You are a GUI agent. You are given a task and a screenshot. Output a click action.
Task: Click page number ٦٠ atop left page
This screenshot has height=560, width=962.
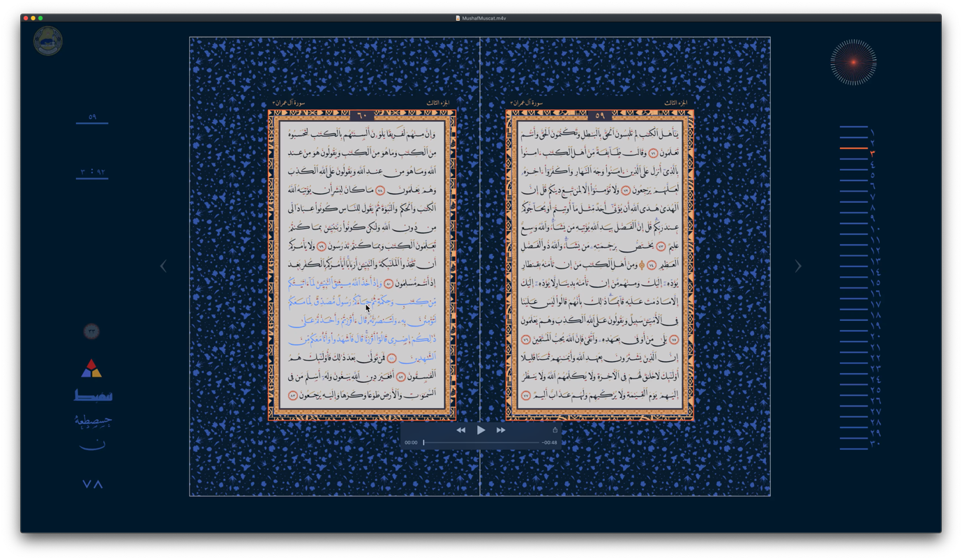coord(362,115)
